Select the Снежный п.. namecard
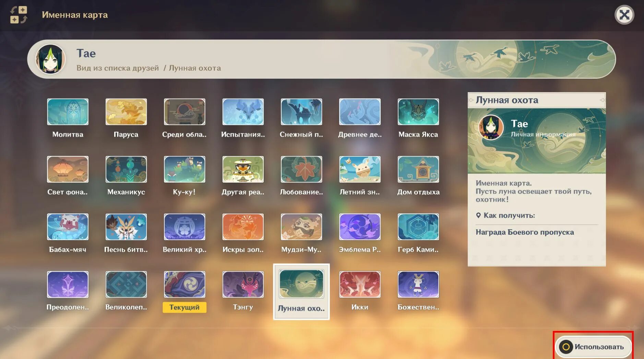Screen dimensions: 644x359 pos(301,112)
